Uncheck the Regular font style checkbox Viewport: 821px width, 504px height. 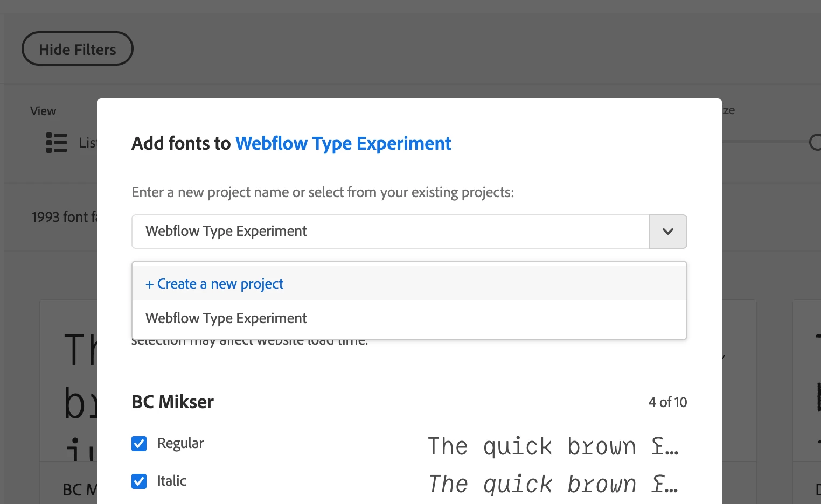139,444
